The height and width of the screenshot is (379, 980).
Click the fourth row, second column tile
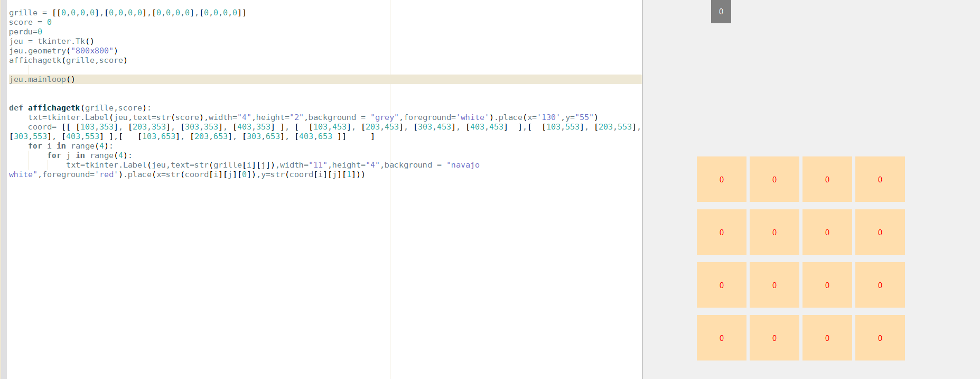click(x=774, y=338)
